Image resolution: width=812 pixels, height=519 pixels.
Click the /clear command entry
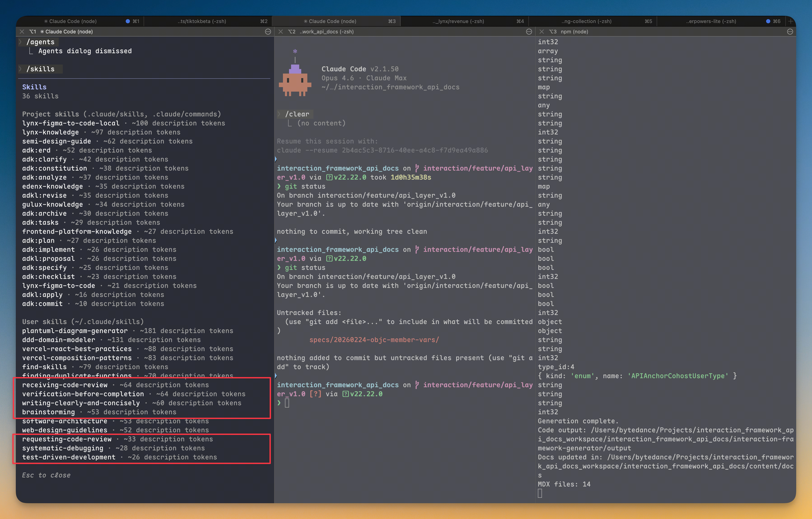297,114
